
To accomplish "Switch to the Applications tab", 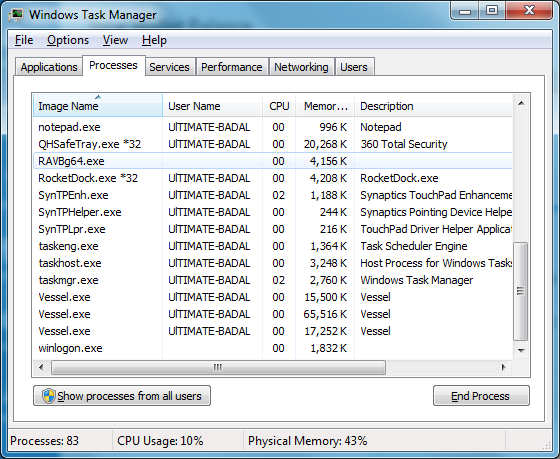I will [49, 67].
